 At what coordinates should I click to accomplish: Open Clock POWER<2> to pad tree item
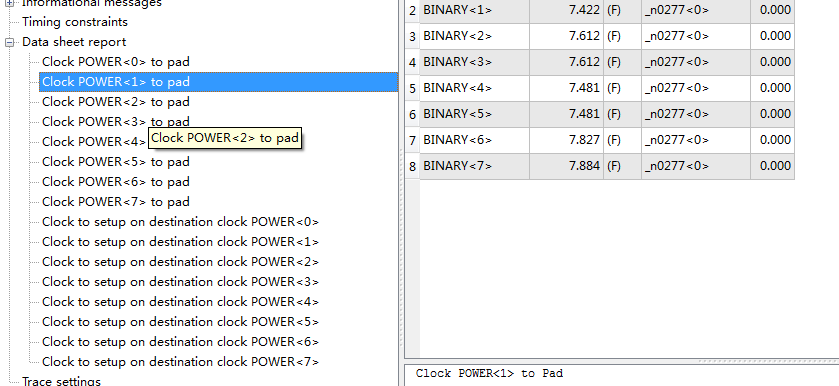pos(116,102)
